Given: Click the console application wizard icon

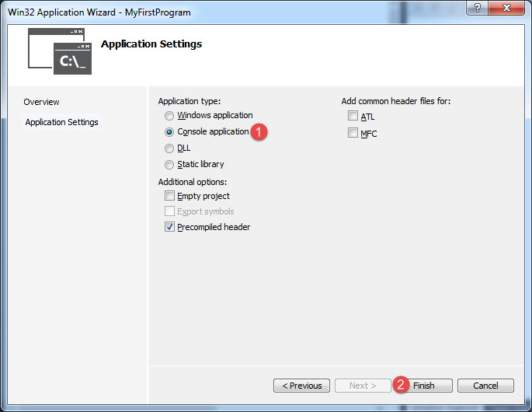Looking at the screenshot, I should tap(60, 51).
